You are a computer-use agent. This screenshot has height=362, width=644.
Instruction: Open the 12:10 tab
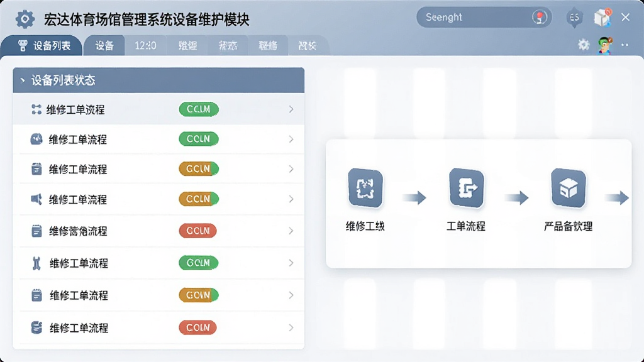coord(145,45)
